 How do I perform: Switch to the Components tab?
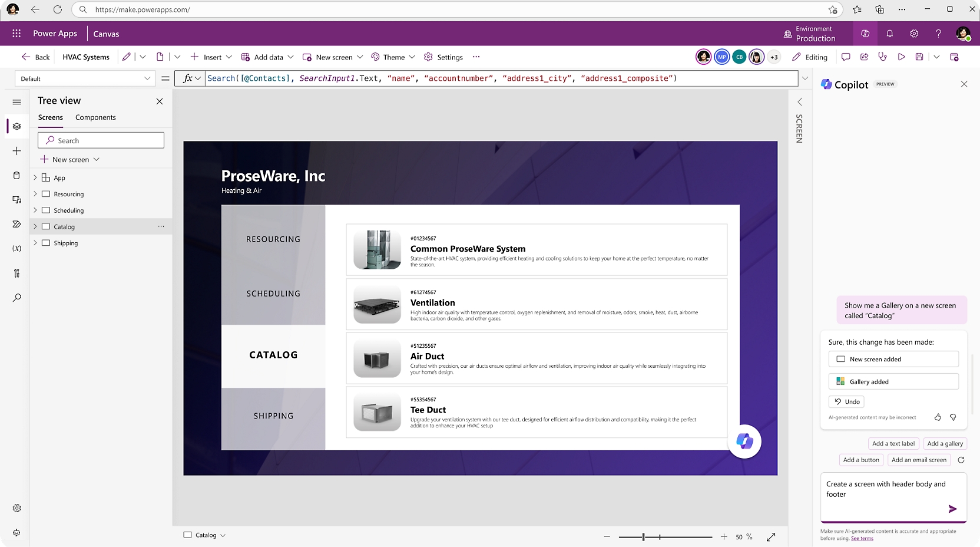click(x=95, y=117)
